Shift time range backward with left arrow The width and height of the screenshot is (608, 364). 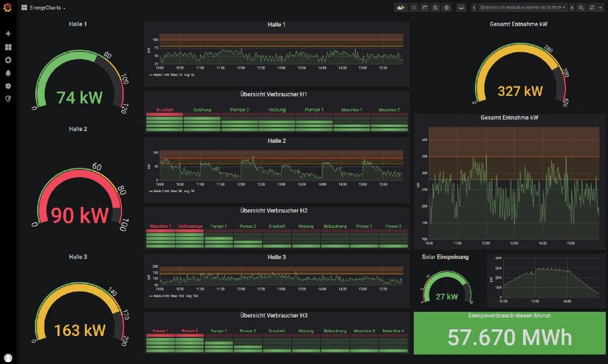click(474, 7)
